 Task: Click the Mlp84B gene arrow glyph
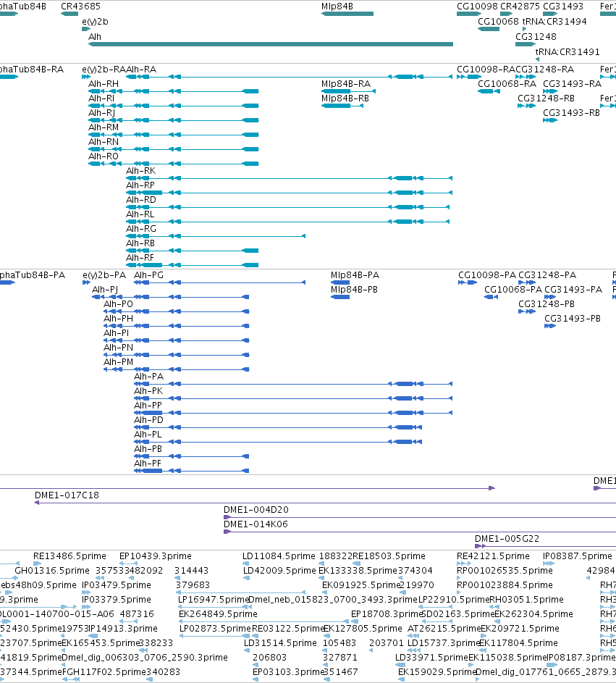click(347, 14)
